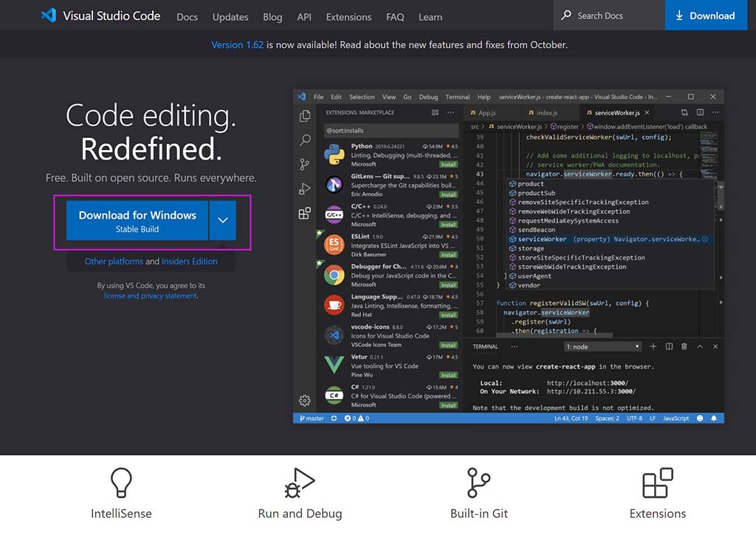Split the editor with the split icon
This screenshot has width=756, height=534.
coord(700,112)
